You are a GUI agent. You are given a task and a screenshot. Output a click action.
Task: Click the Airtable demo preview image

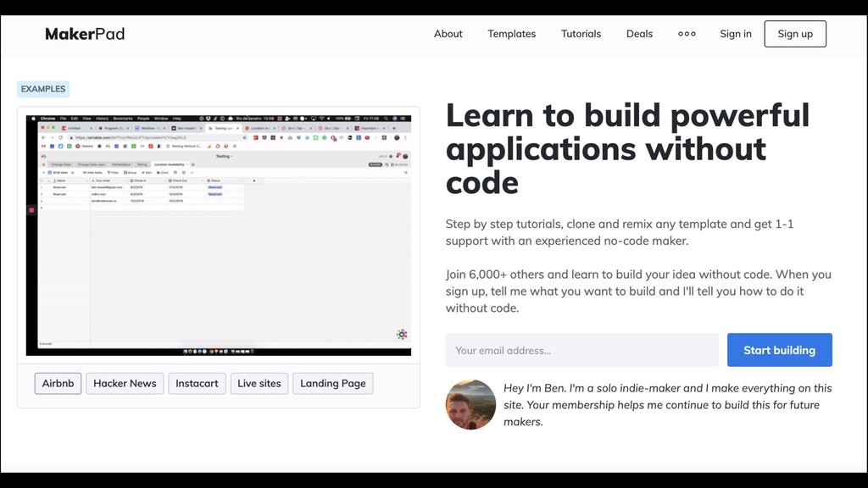219,254
